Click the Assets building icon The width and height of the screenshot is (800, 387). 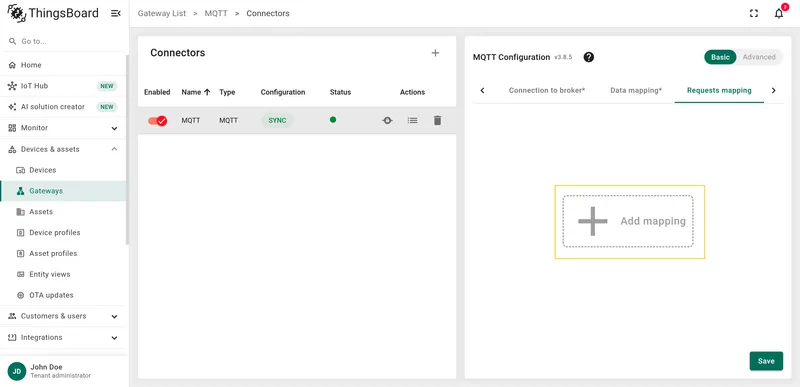(21, 212)
